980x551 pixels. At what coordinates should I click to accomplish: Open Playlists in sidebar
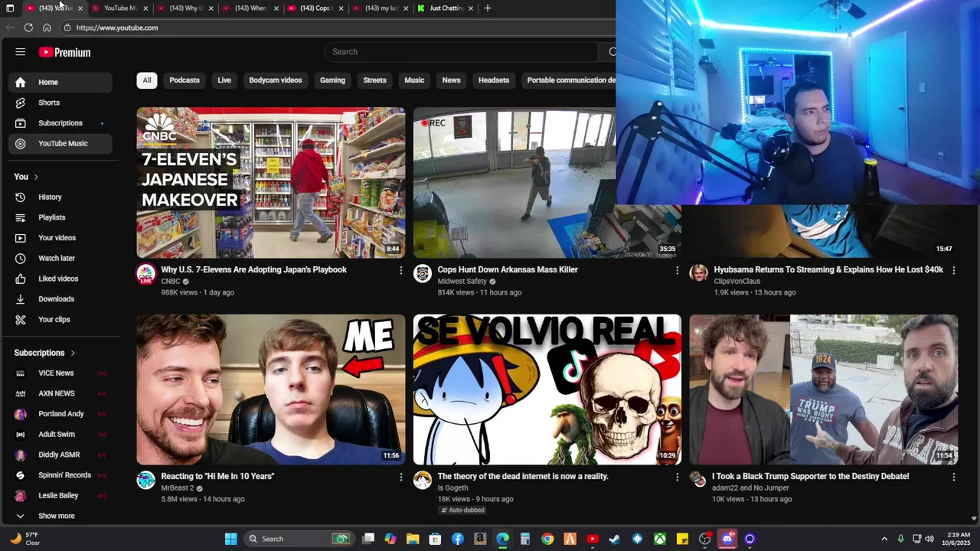pos(60,217)
